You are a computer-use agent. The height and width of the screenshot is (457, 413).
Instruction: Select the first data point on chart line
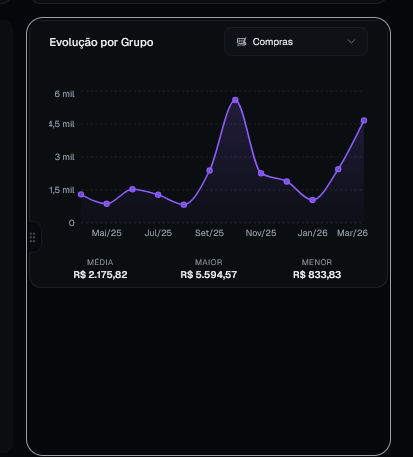point(81,194)
